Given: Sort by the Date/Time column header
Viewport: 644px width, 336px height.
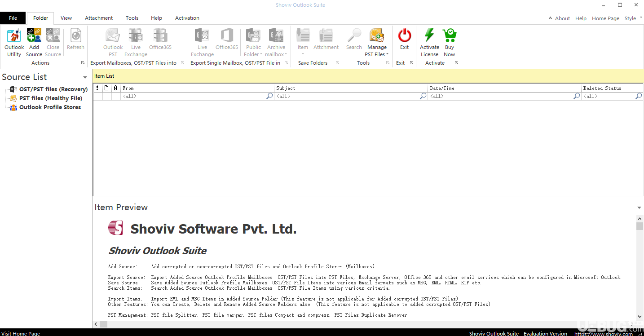Looking at the screenshot, I should pos(504,88).
